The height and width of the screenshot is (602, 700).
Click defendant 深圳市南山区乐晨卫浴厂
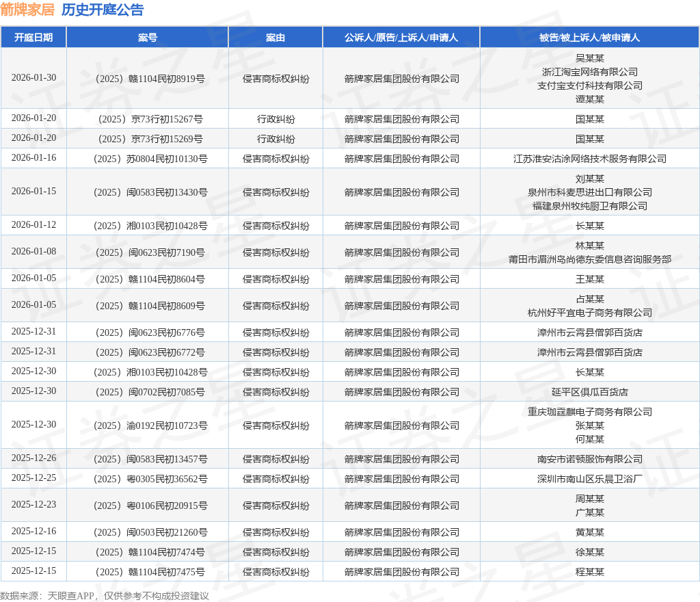590,479
